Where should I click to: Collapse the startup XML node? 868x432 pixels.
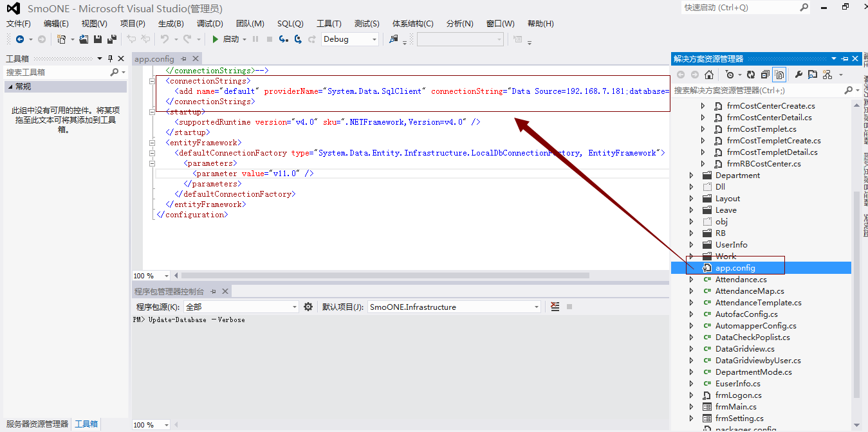tap(152, 112)
